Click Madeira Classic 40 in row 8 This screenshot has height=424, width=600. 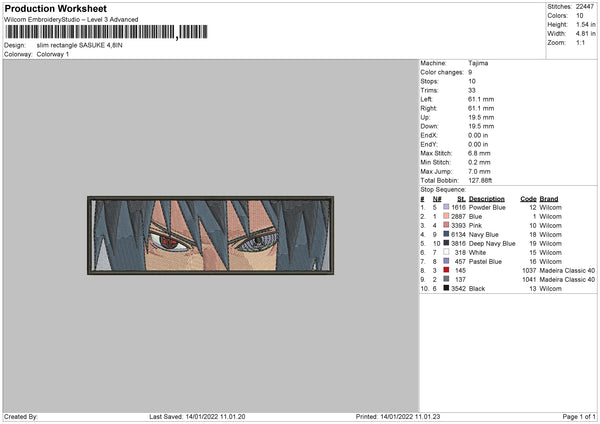click(x=567, y=271)
